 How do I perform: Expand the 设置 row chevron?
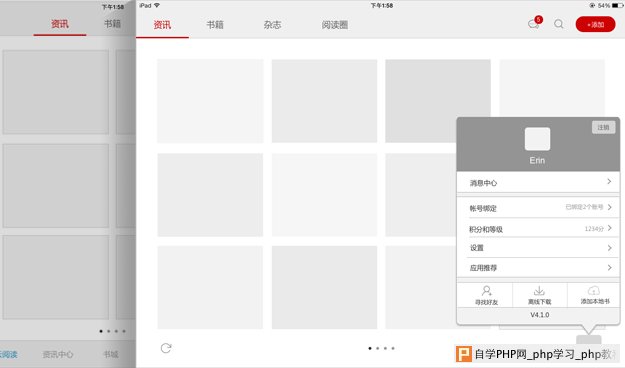[x=609, y=248]
